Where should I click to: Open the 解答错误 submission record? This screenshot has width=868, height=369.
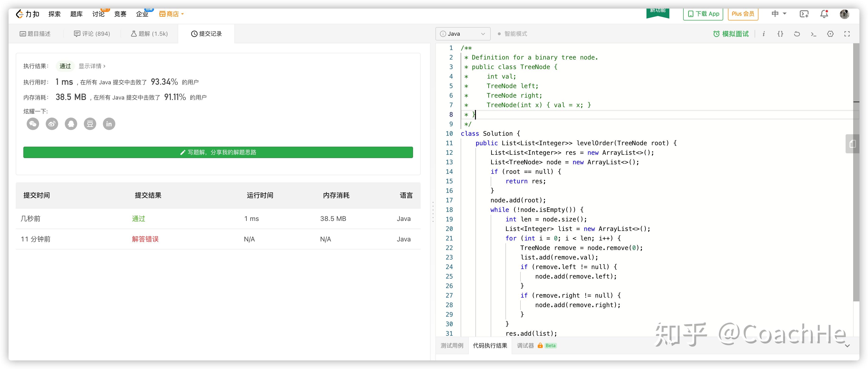[x=145, y=239]
